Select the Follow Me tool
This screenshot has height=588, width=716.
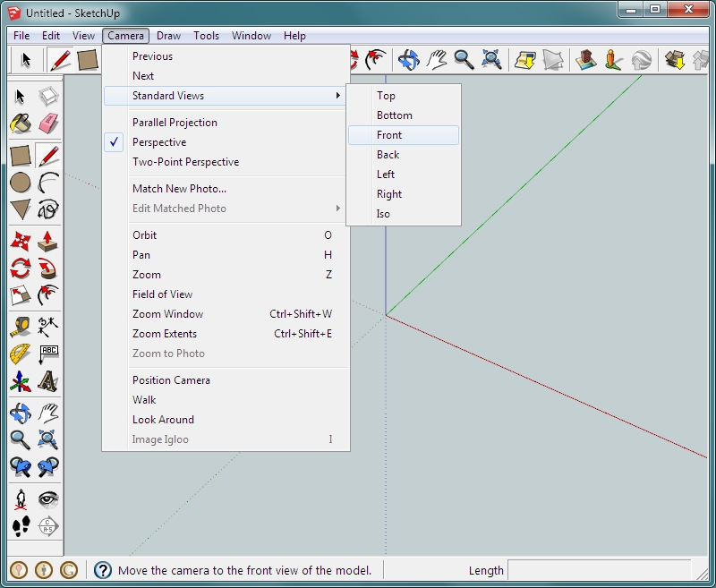point(48,268)
